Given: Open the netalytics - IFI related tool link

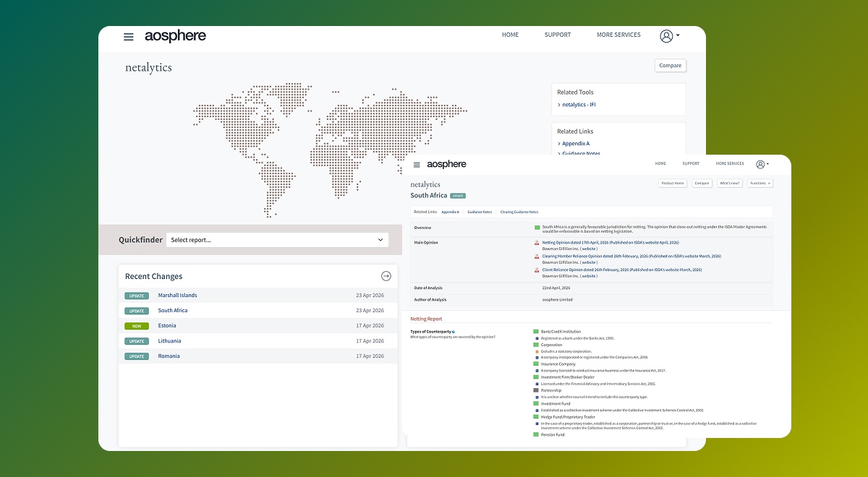Looking at the screenshot, I should 579,105.
